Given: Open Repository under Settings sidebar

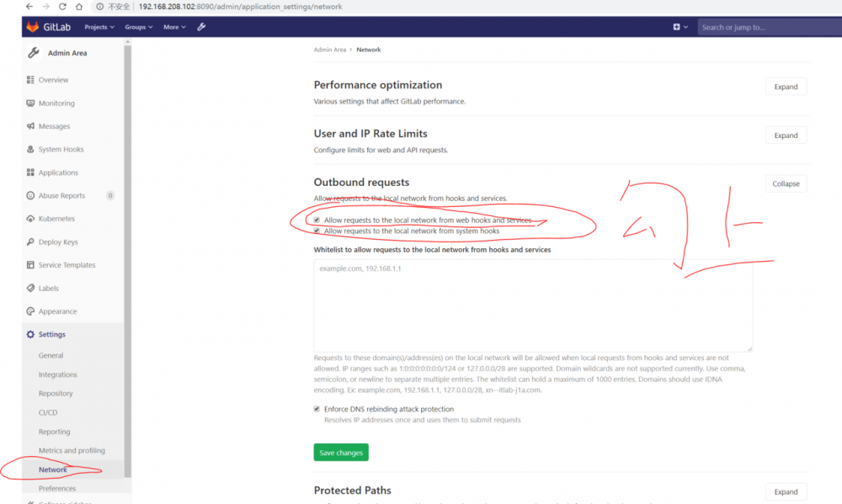Looking at the screenshot, I should coord(56,394).
